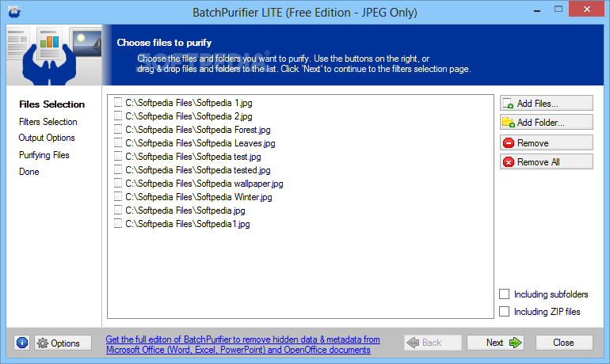The width and height of the screenshot is (610, 364).
Task: Click the Remove All button label
Action: (539, 162)
